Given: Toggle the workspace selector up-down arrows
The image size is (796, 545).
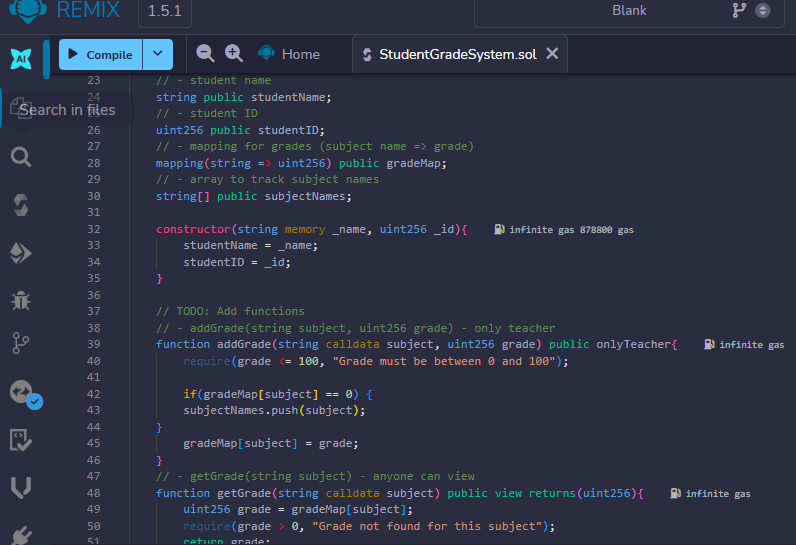Looking at the screenshot, I should point(762,10).
